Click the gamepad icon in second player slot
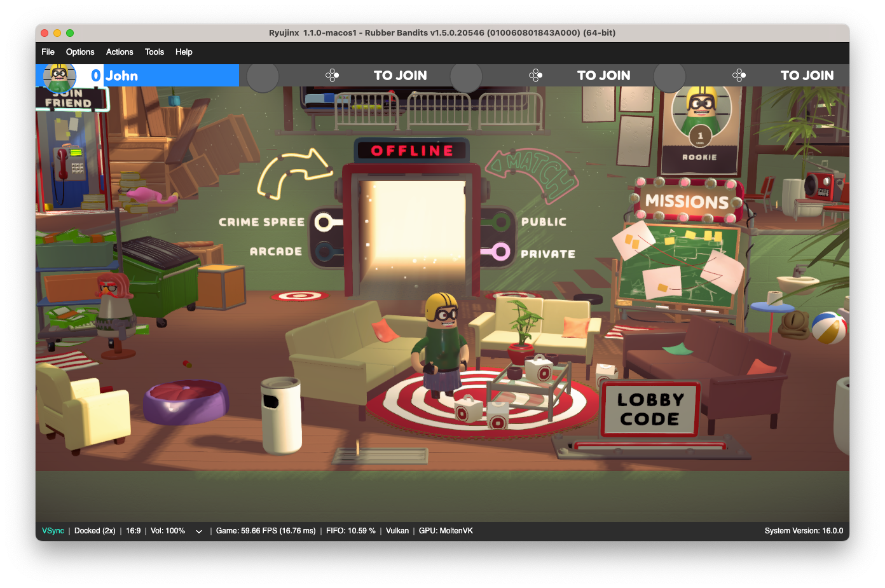885x588 pixels. [332, 75]
